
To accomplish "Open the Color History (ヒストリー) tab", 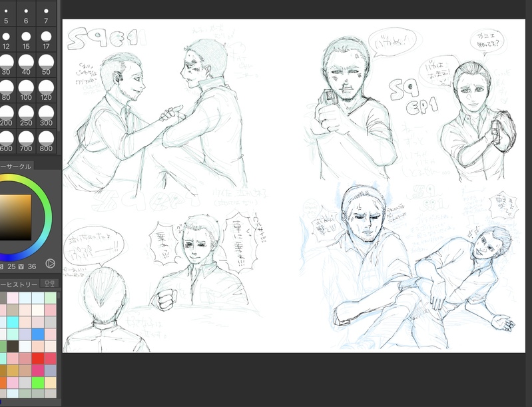I will click(19, 284).
